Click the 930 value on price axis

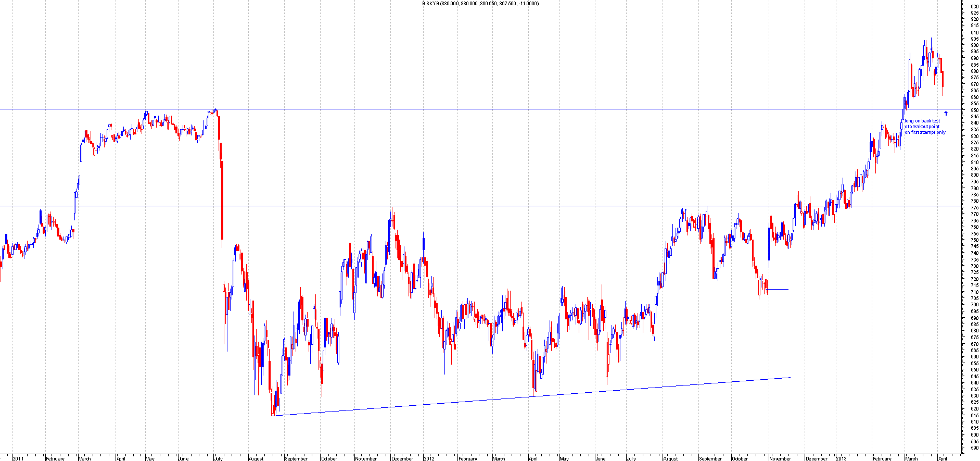(974, 6)
